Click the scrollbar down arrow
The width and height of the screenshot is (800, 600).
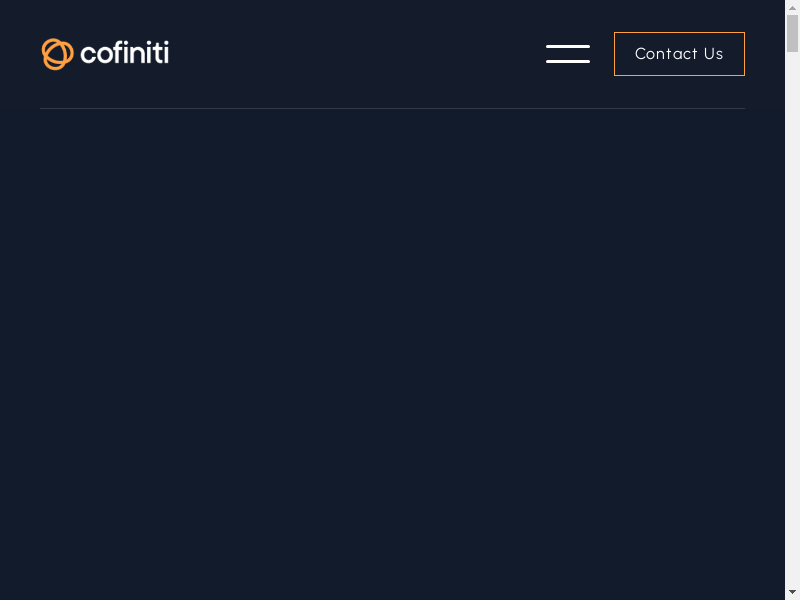(x=792, y=593)
